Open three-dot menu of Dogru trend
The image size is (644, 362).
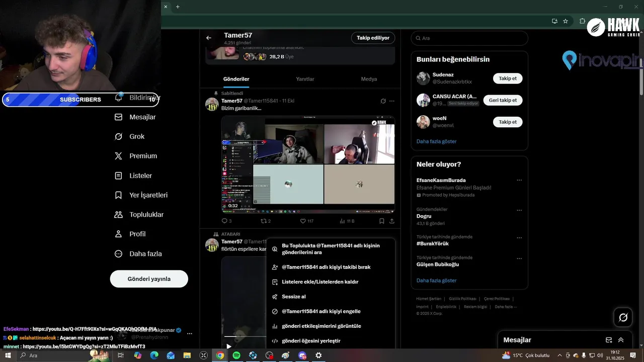click(x=519, y=211)
